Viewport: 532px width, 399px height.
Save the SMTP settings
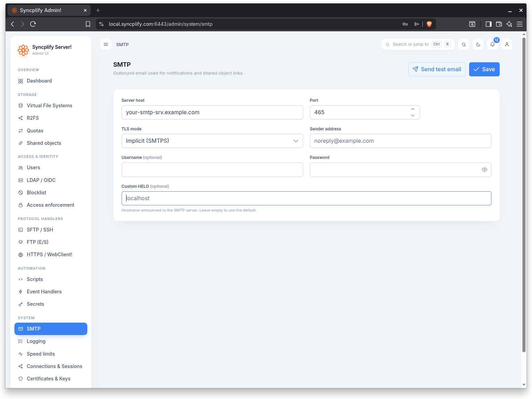[484, 69]
